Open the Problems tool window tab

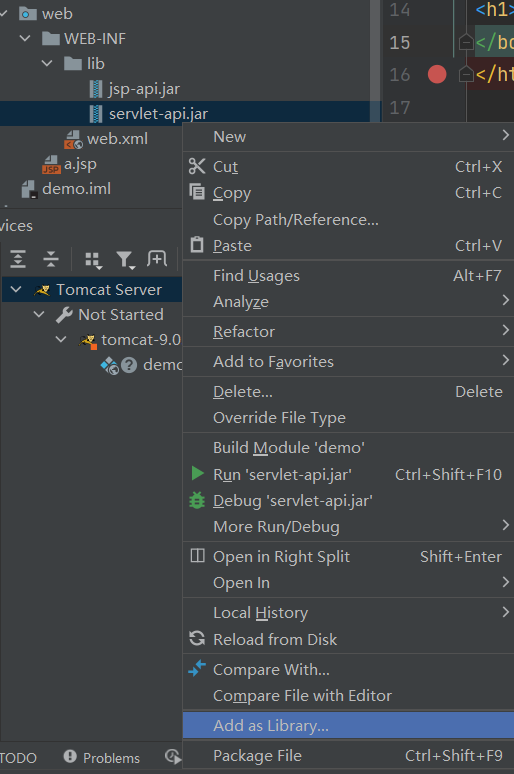tap(102, 757)
